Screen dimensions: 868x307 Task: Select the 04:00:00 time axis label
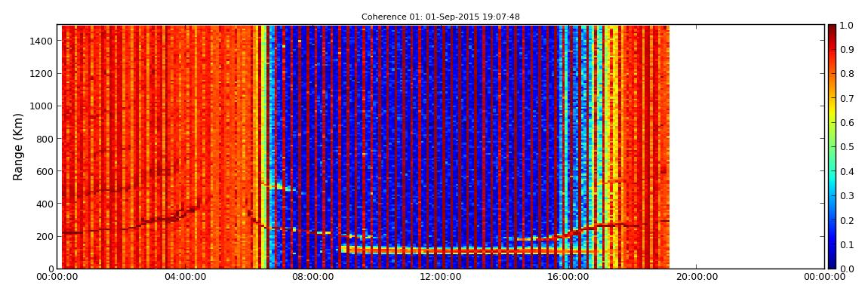tap(185, 277)
